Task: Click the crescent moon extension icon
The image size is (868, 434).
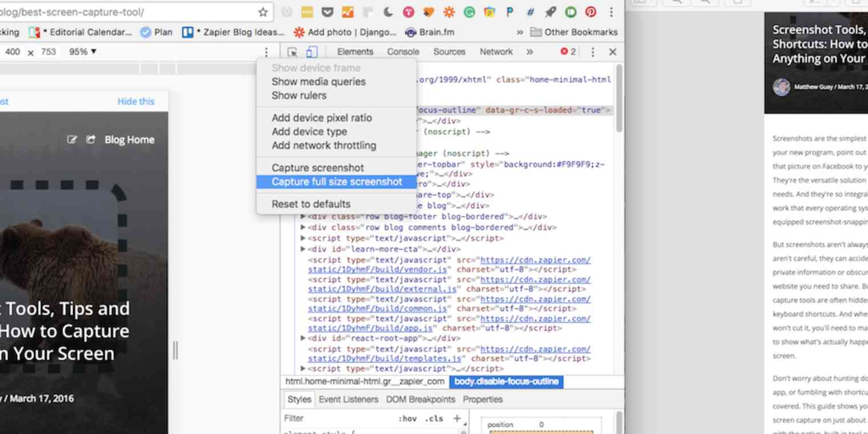Action: click(x=388, y=12)
